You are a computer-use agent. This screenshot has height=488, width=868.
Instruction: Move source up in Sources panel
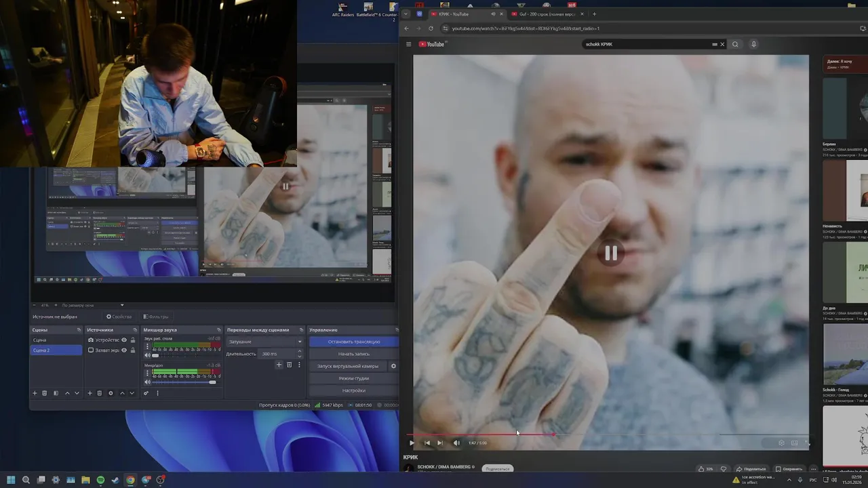pyautogui.click(x=122, y=393)
